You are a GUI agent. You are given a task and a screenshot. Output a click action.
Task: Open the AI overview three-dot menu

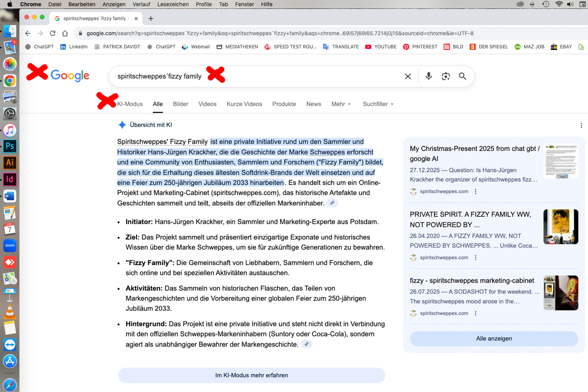click(x=581, y=125)
